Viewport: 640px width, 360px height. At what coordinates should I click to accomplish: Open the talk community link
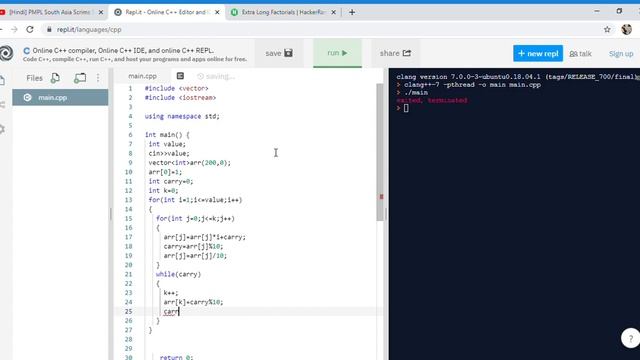click(x=580, y=53)
